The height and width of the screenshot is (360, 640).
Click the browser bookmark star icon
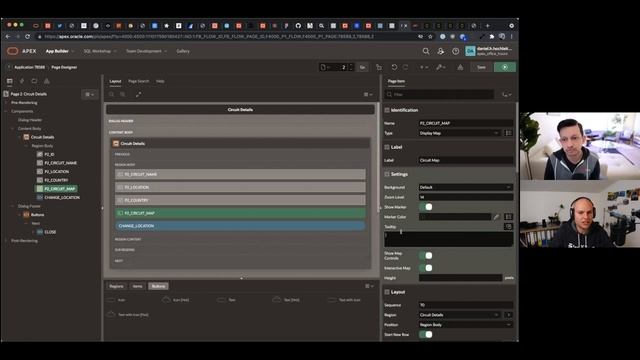pos(430,37)
